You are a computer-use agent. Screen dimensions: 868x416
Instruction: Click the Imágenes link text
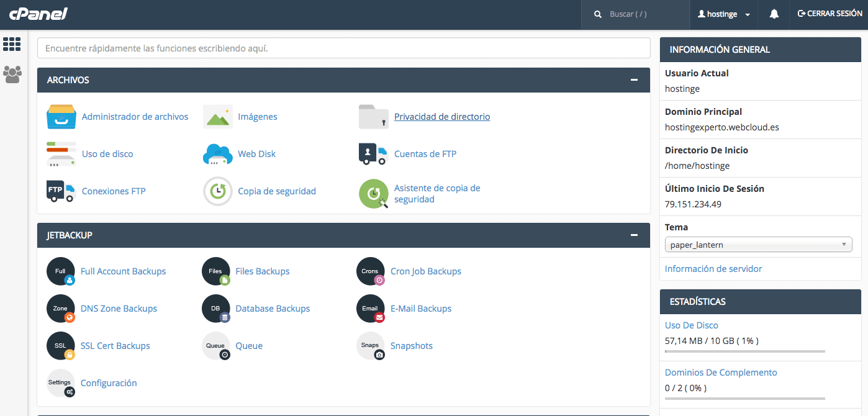258,117
